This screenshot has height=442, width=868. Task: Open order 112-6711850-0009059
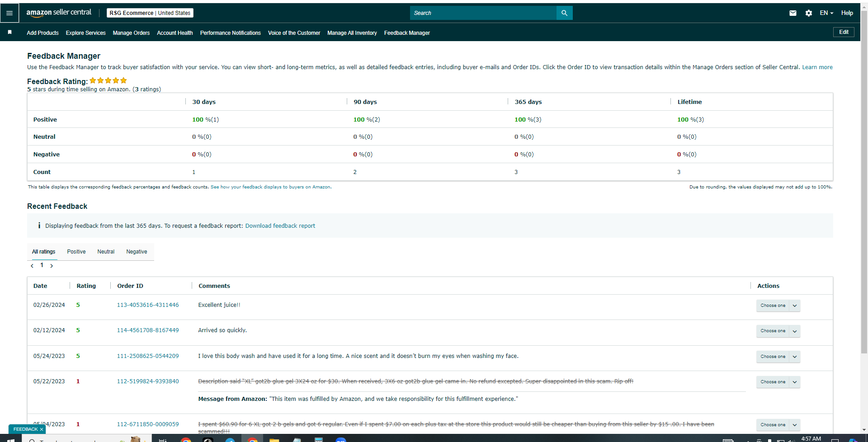pos(148,424)
